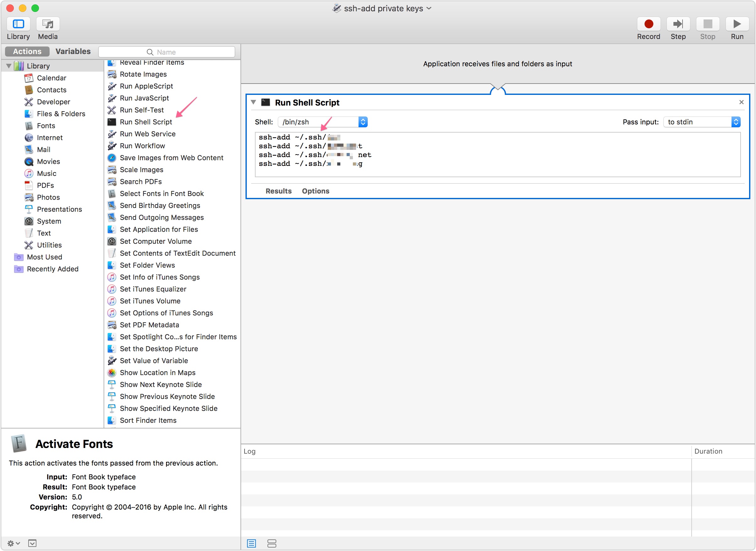Open the Media browser
Screen dimensions: 756x551
click(48, 24)
